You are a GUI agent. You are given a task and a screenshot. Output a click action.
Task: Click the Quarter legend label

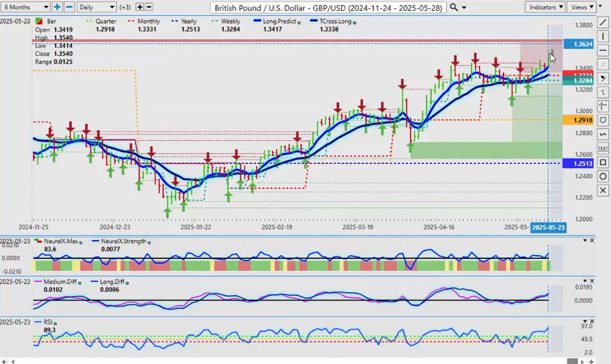coord(106,21)
